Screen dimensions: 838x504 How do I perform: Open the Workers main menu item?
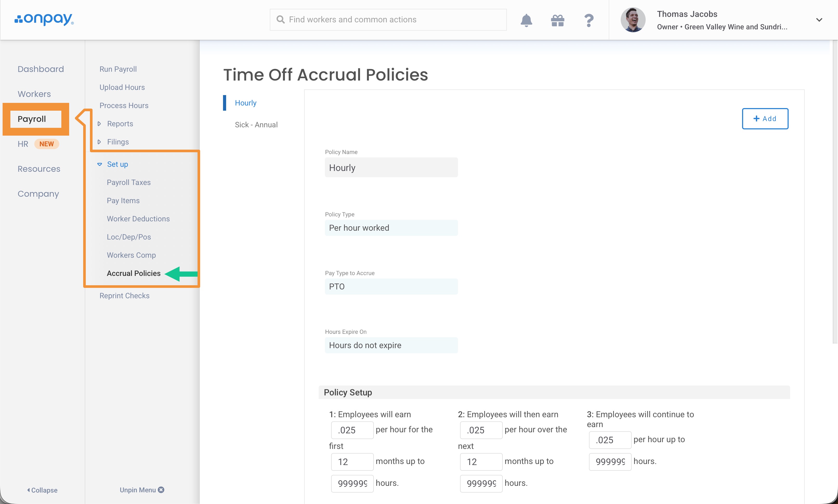pyautogui.click(x=34, y=94)
